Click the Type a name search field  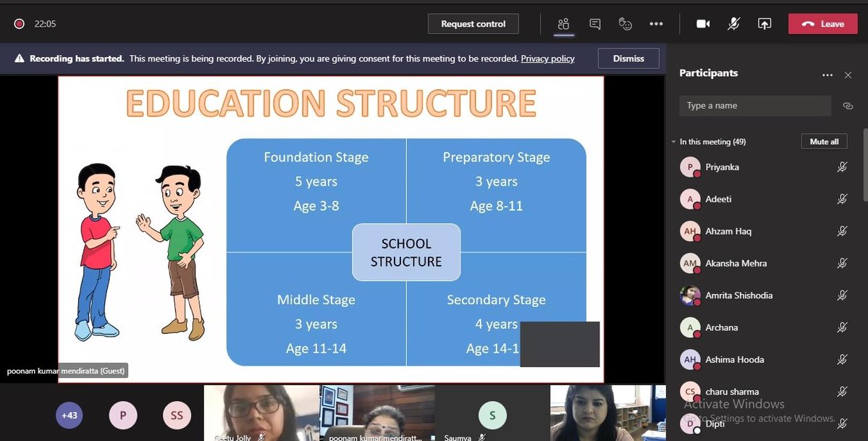click(x=755, y=106)
